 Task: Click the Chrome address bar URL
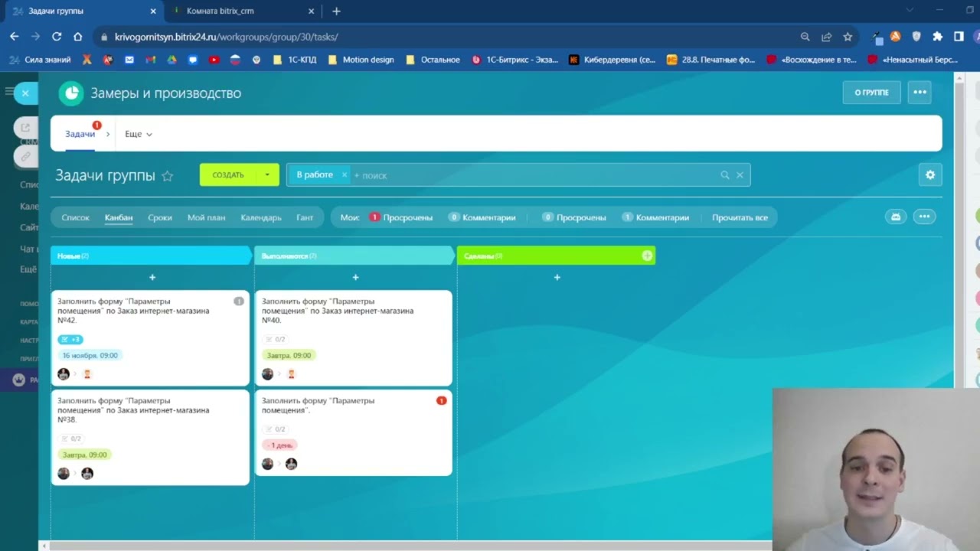click(x=227, y=37)
